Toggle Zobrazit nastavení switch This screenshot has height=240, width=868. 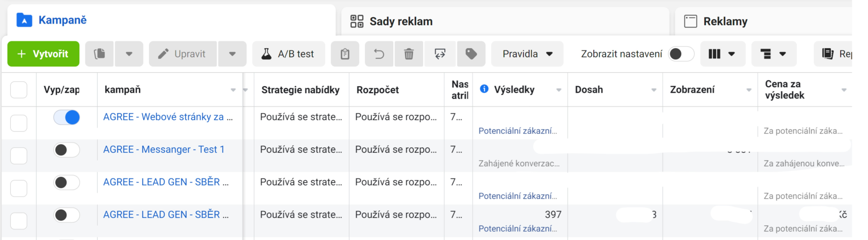[x=681, y=54]
